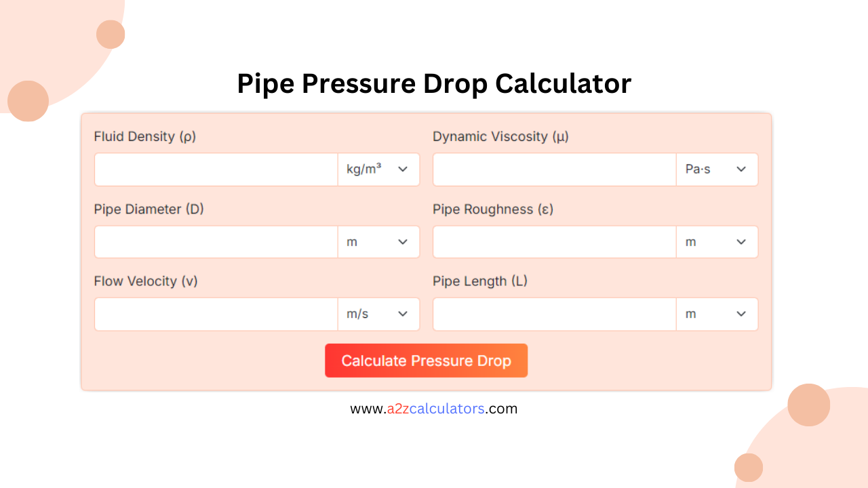Expand the Pipe Length unit selector
The width and height of the screenshot is (868, 488).
pos(740,314)
